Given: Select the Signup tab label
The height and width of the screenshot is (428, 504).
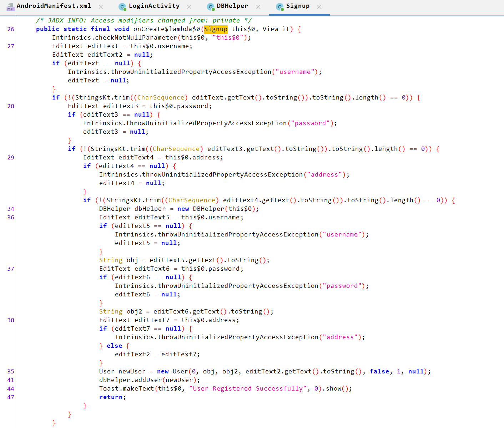Looking at the screenshot, I should (x=298, y=6).
